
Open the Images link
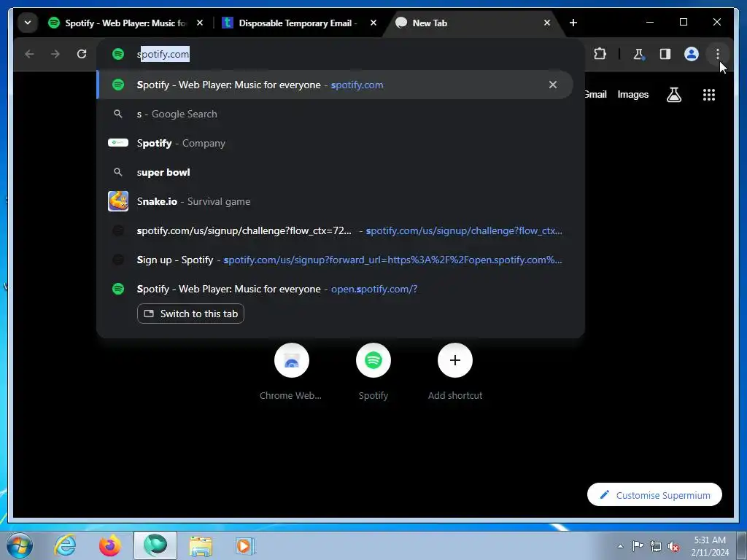pos(632,94)
